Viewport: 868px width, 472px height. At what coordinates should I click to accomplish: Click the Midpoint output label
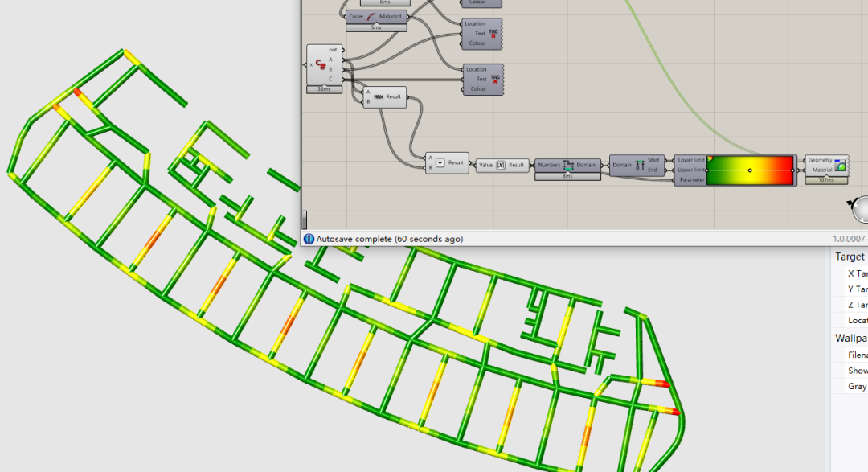[x=391, y=17]
